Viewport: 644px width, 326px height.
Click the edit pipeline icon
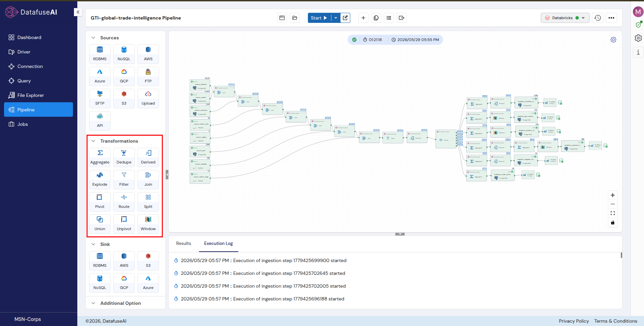345,18
